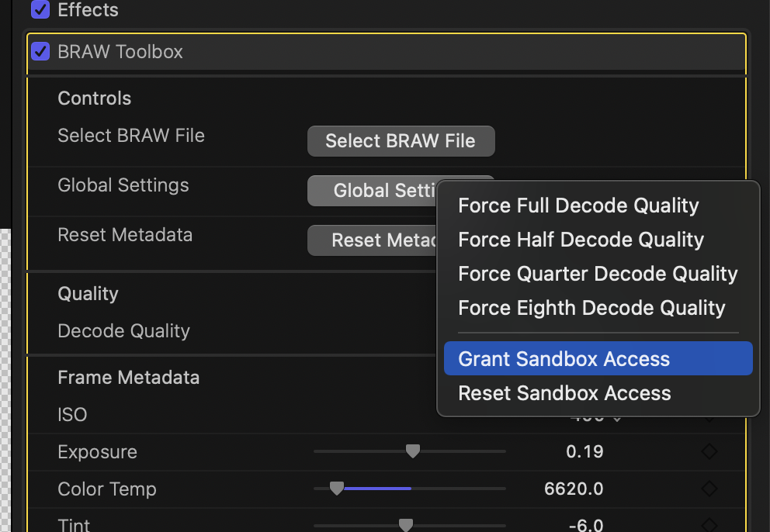This screenshot has width=770, height=532.
Task: Add keyframe diamond for Exposure
Action: (709, 452)
